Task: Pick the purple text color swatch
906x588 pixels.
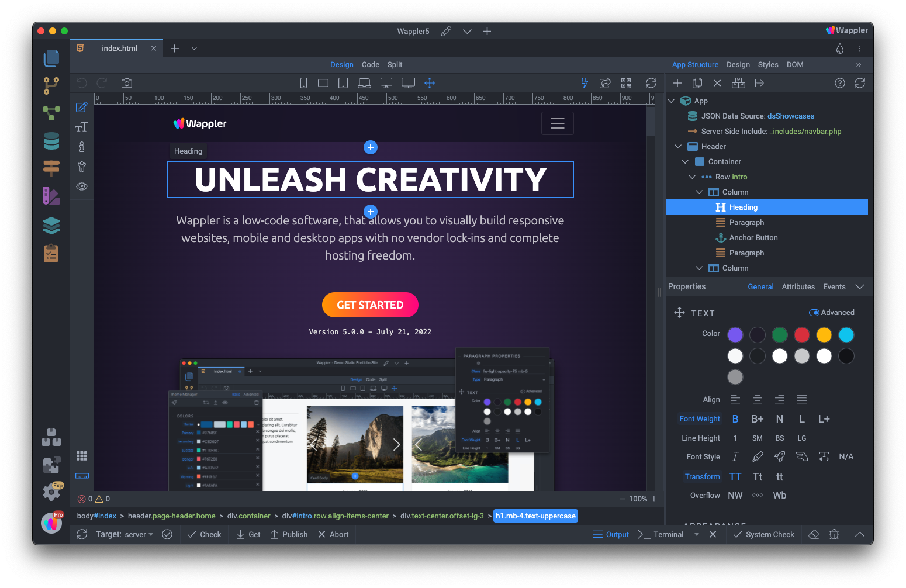Action: click(x=735, y=335)
